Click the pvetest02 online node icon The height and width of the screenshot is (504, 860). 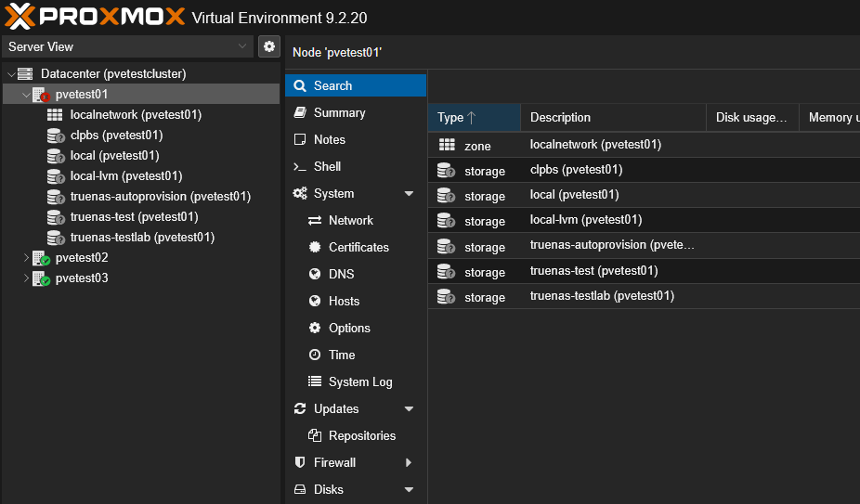[x=41, y=258]
